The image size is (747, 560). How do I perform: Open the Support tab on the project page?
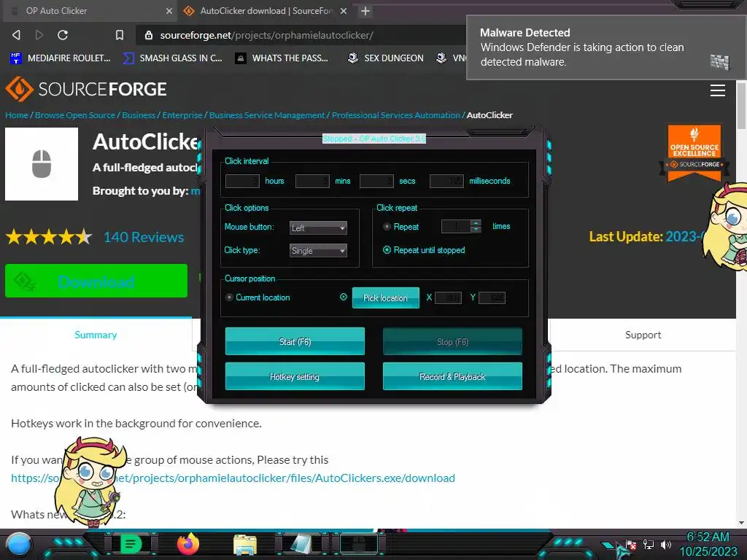[x=643, y=335]
